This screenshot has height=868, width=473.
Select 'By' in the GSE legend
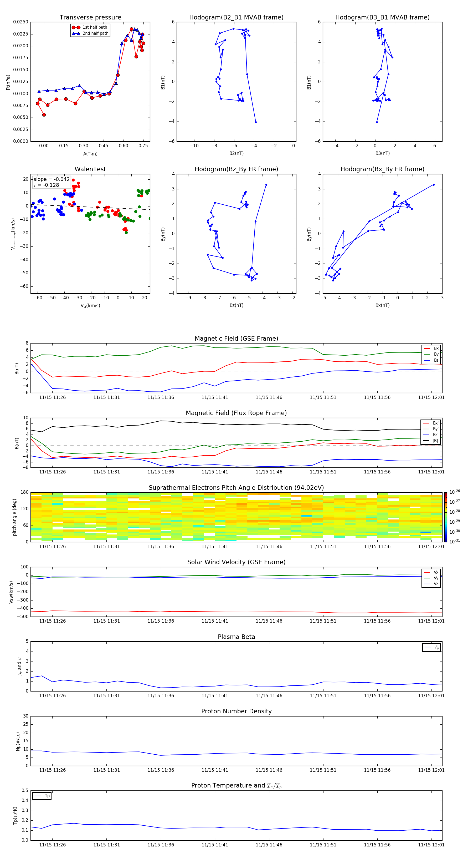pos(431,355)
